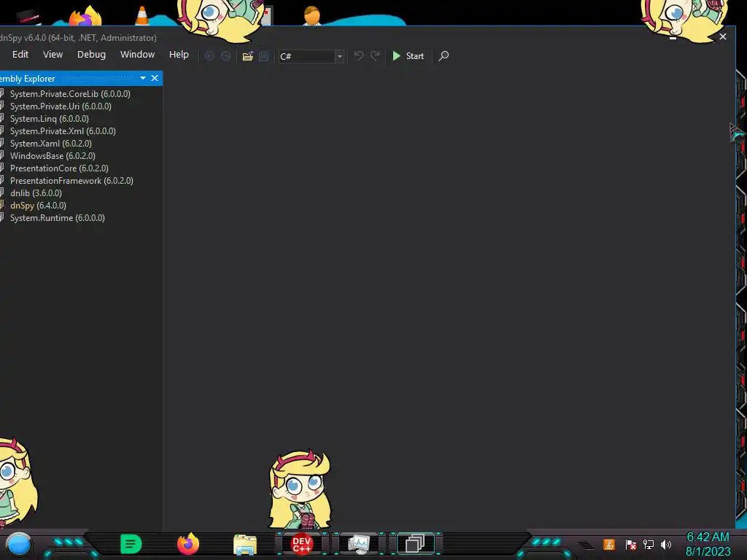The image size is (747, 560).
Task: Open the Start orb on taskbar
Action: click(18, 544)
